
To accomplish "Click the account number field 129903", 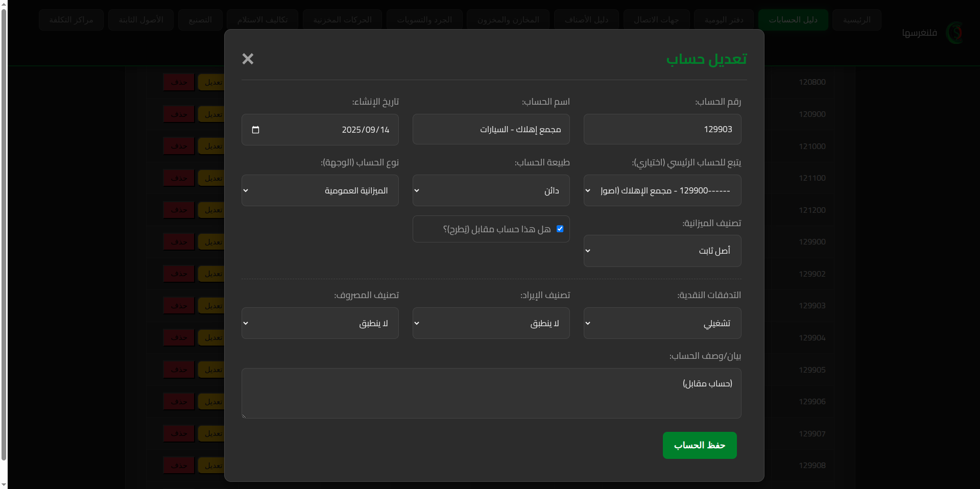I will (662, 129).
